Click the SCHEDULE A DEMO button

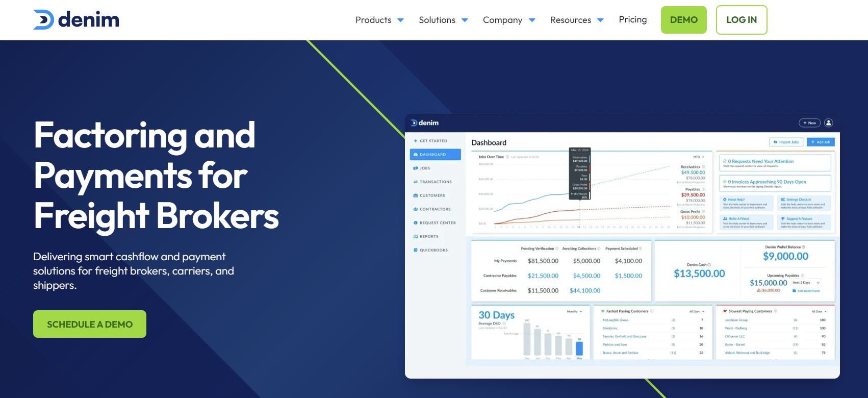click(x=90, y=324)
